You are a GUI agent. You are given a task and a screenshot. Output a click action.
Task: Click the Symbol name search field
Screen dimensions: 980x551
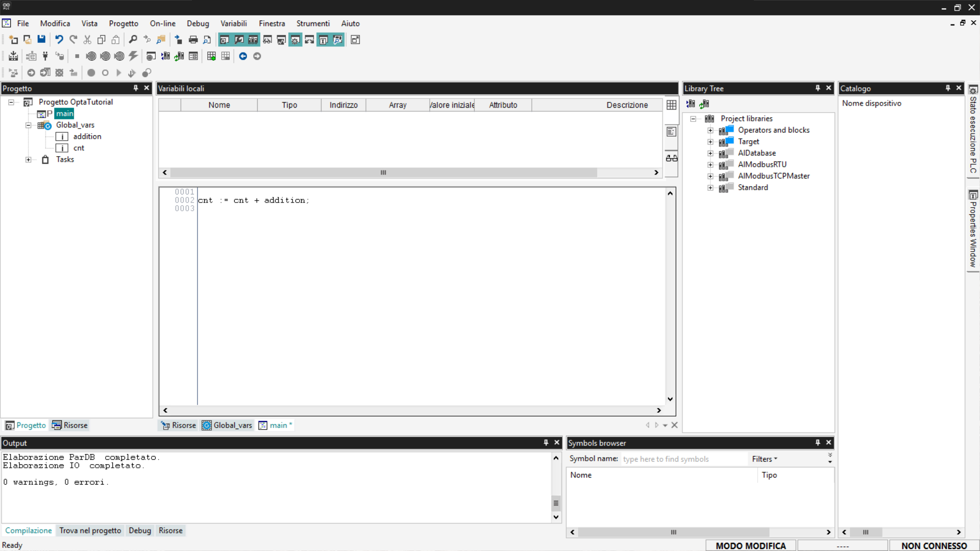click(683, 459)
